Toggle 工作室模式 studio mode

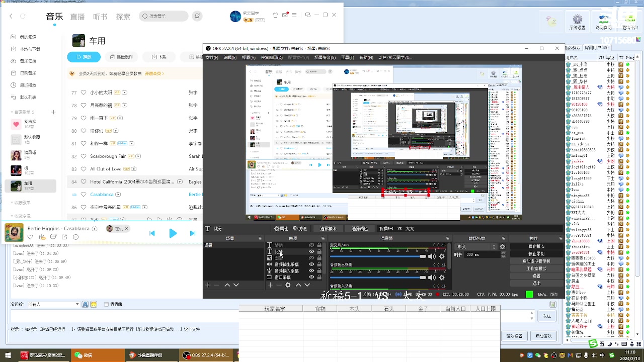point(536,268)
